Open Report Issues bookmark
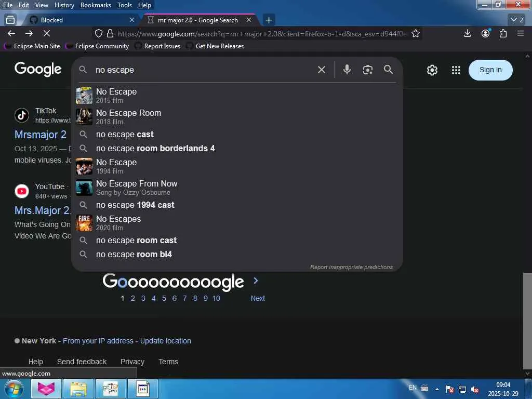Screen dimensions: 532x399 tap(157, 46)
